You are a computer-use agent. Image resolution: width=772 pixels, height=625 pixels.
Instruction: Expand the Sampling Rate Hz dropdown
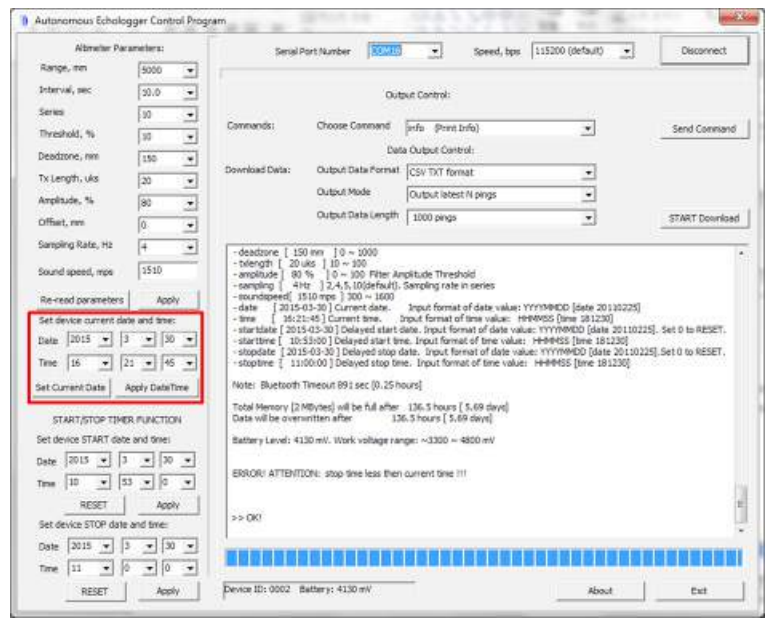point(190,247)
